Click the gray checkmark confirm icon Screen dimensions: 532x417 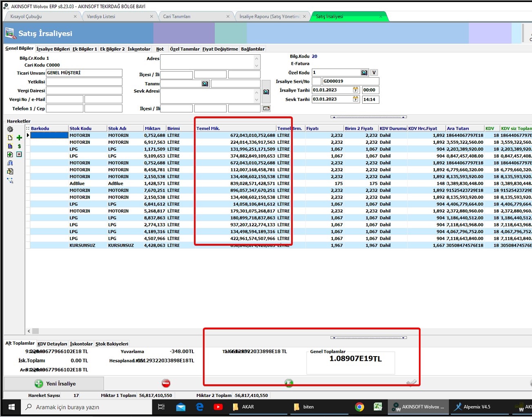[x=412, y=383]
